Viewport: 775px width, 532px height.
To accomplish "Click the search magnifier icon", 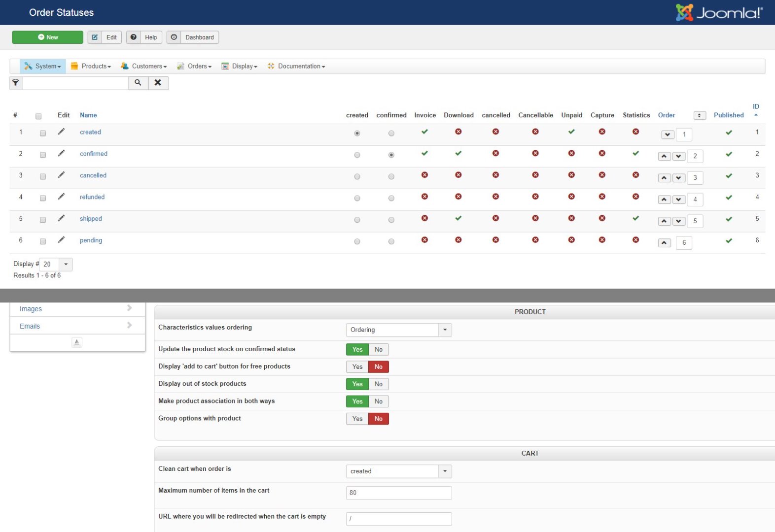I will tap(138, 83).
